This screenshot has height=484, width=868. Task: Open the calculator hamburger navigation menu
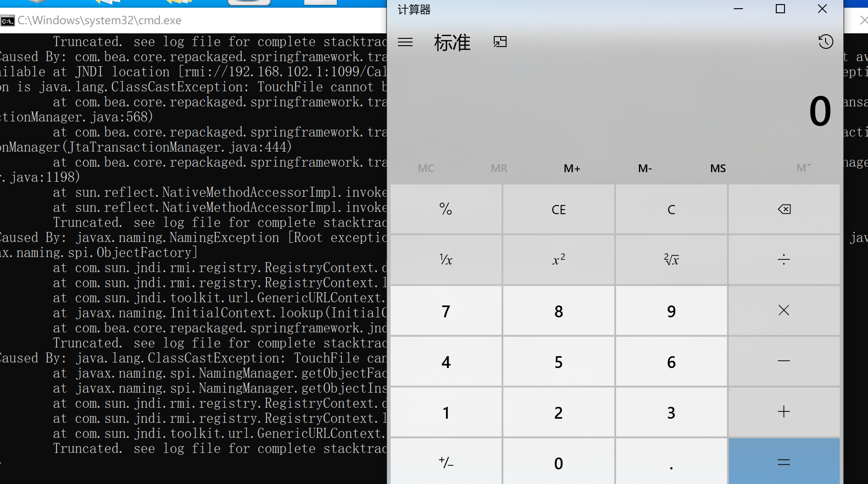(405, 42)
